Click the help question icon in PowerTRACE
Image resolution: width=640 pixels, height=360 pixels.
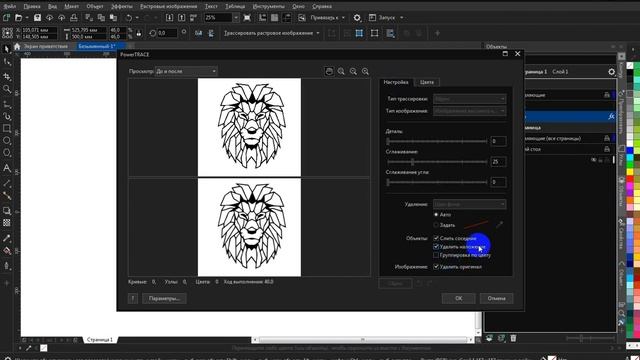pyautogui.click(x=133, y=298)
